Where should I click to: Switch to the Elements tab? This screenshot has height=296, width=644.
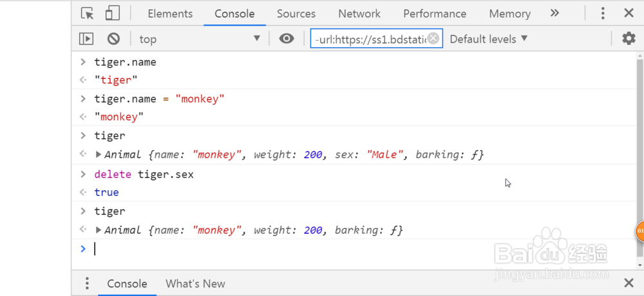pos(170,14)
